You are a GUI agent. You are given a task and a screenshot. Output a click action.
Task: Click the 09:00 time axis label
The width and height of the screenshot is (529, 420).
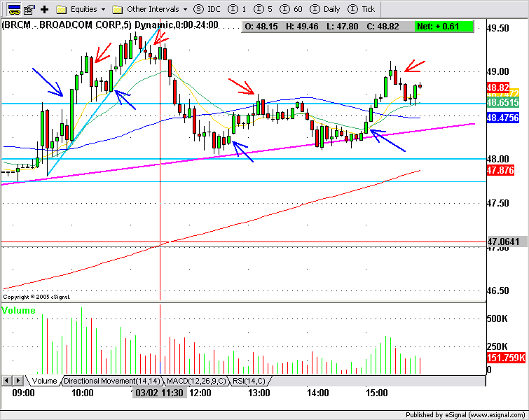23,393
